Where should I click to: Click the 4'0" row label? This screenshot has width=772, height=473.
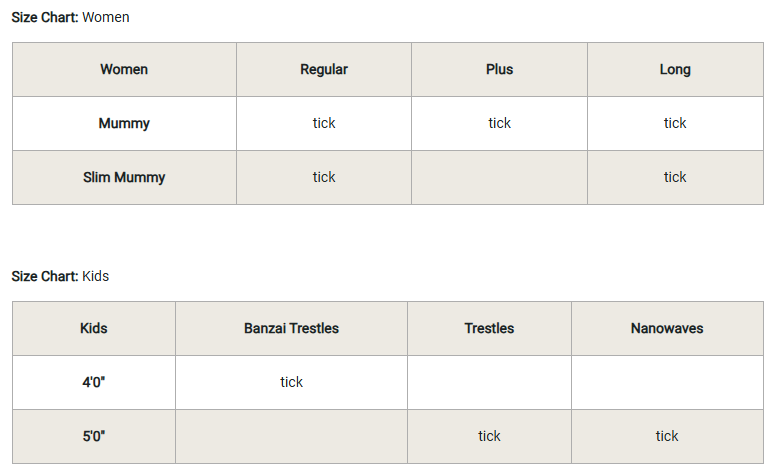[x=94, y=382]
